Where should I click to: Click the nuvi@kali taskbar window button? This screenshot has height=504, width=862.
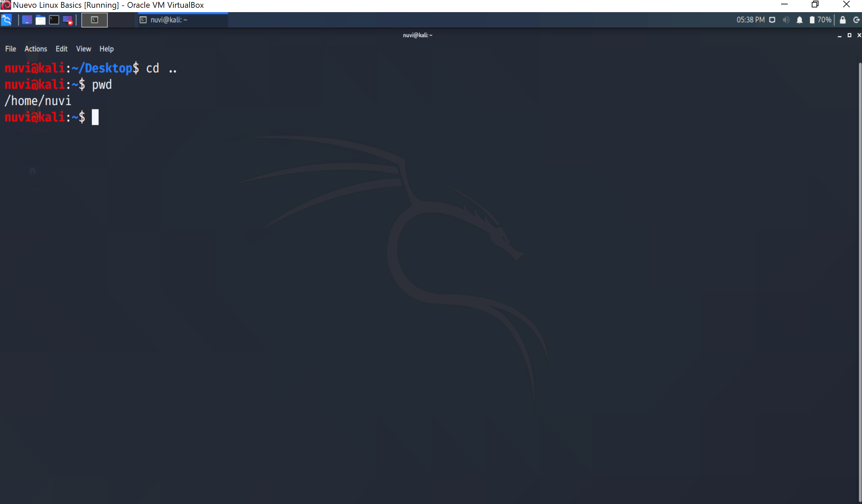(x=183, y=20)
